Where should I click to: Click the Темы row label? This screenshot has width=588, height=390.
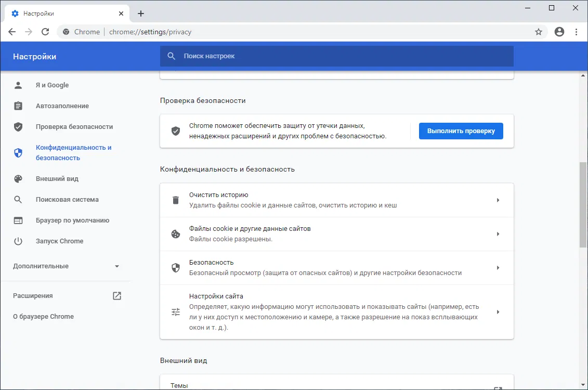[179, 385]
